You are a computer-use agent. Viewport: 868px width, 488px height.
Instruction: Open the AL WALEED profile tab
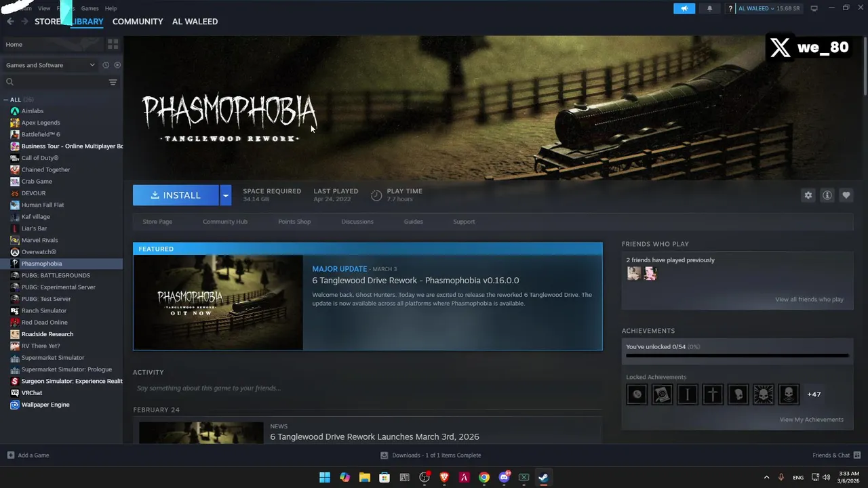[195, 22]
